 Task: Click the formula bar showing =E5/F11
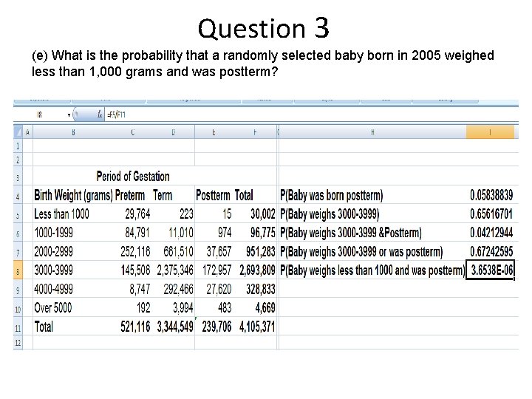(x=310, y=115)
